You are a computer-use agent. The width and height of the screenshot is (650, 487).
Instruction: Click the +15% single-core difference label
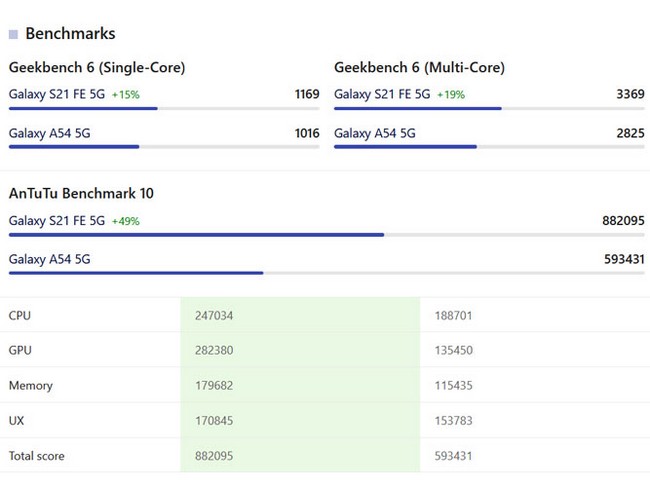click(x=126, y=95)
